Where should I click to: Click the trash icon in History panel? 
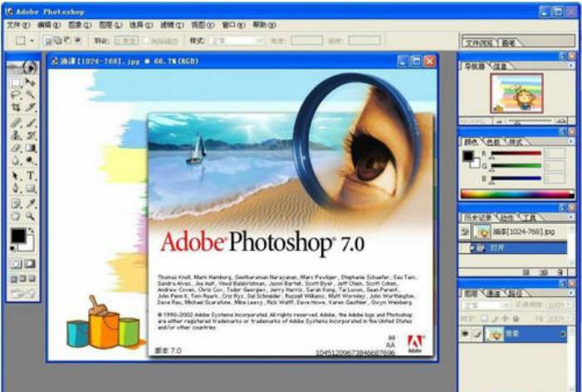coord(560,272)
